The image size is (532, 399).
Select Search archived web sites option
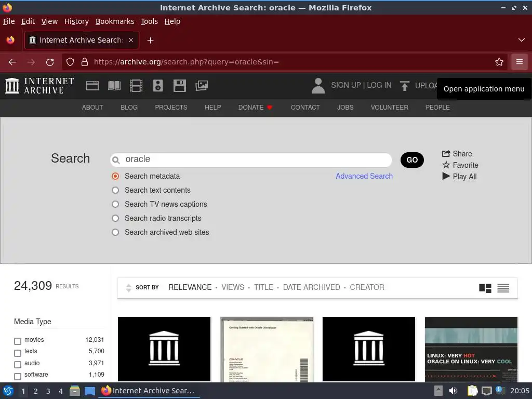115,232
